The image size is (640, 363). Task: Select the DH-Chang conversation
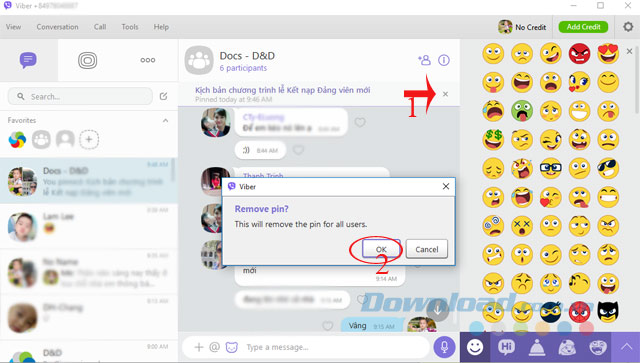pyautogui.click(x=88, y=317)
